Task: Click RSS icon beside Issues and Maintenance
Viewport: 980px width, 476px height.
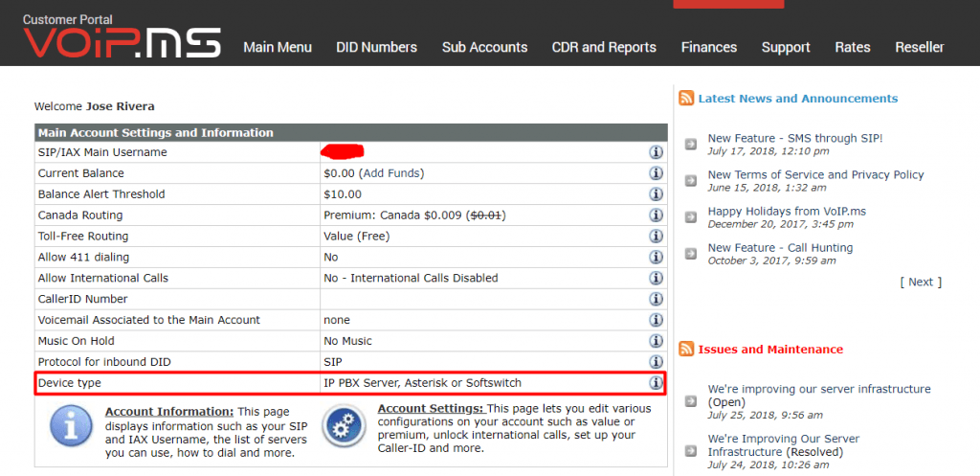Action: click(686, 349)
